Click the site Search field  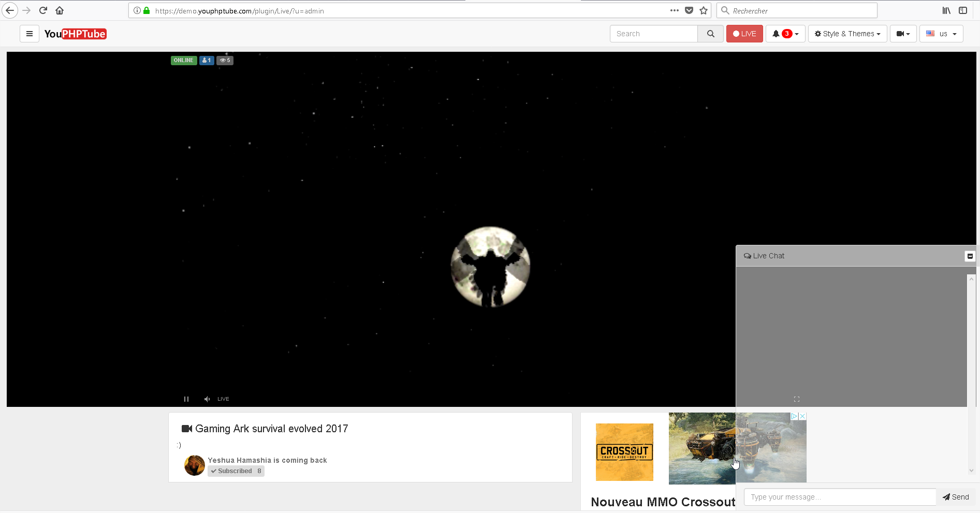(x=654, y=34)
